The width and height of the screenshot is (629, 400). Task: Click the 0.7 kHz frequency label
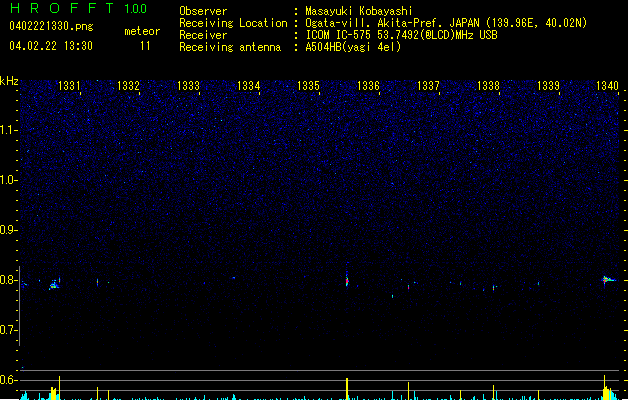tap(8, 330)
